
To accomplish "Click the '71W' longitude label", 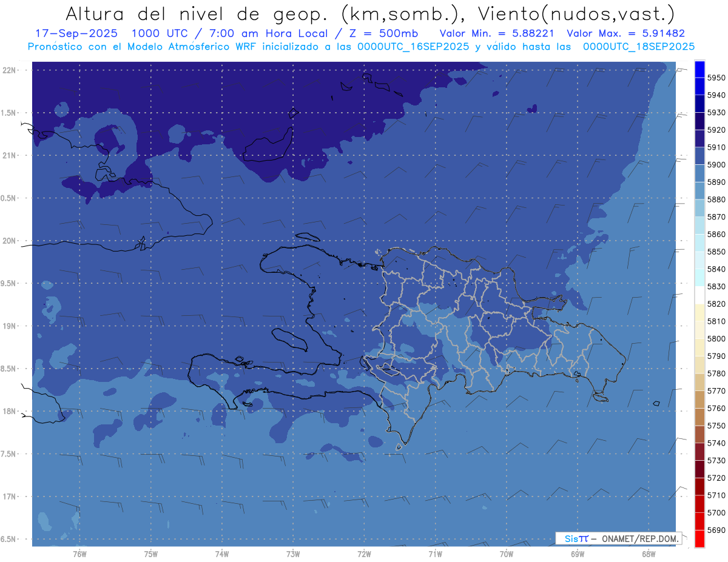I will coord(435,554).
